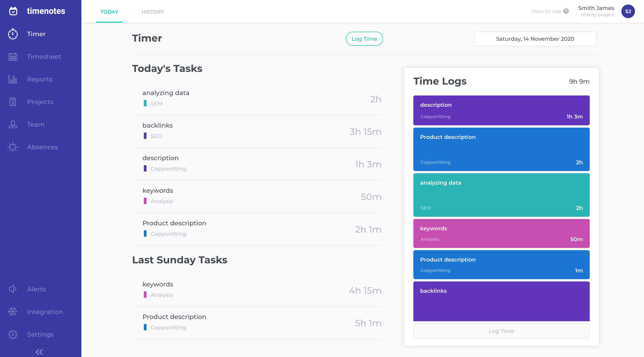The image size is (644, 357).
Task: Open Timesheet via its calendar icon
Action: 13,57
